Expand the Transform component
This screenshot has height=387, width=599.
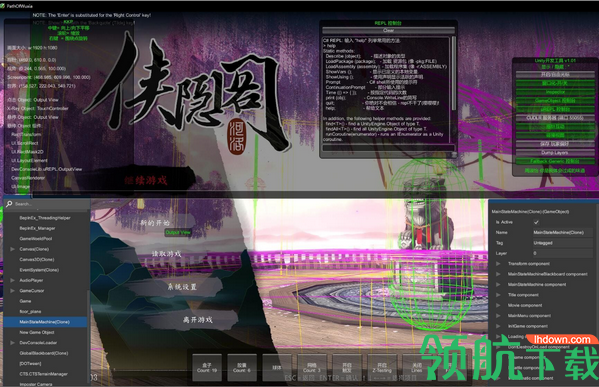[498, 264]
